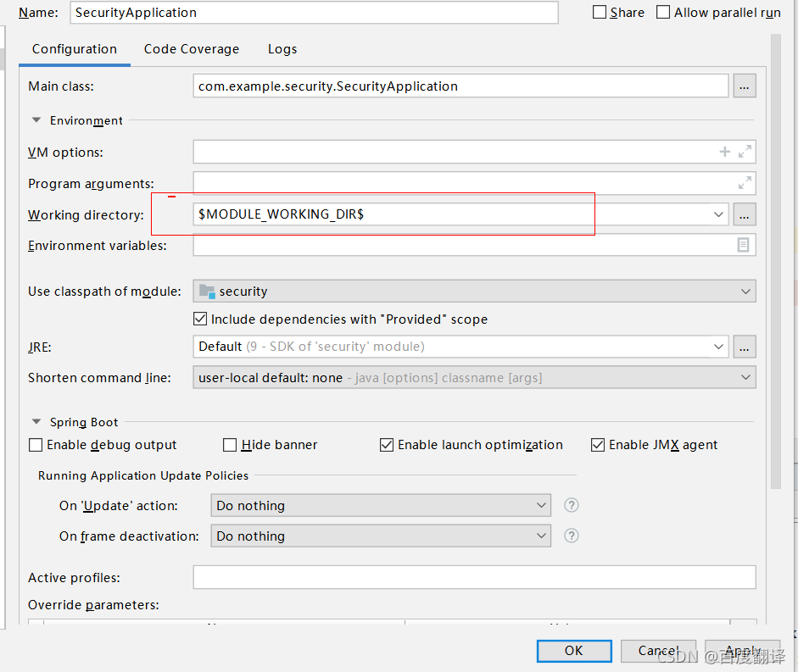Check Allow parallel run
The height and width of the screenshot is (672, 798).
tap(662, 12)
